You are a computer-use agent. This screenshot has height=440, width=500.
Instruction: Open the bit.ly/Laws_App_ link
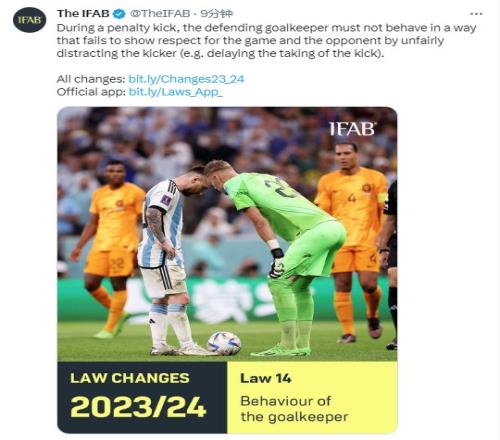tap(176, 92)
